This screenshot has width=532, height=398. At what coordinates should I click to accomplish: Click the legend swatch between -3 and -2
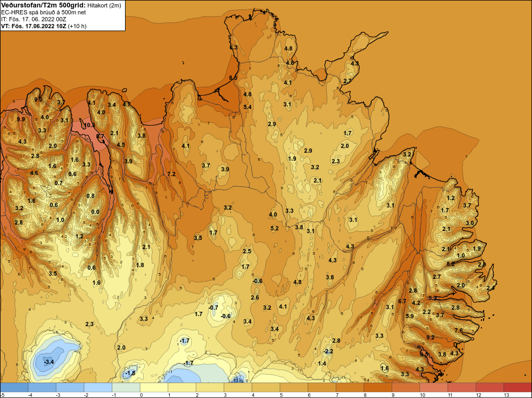pos(70,387)
